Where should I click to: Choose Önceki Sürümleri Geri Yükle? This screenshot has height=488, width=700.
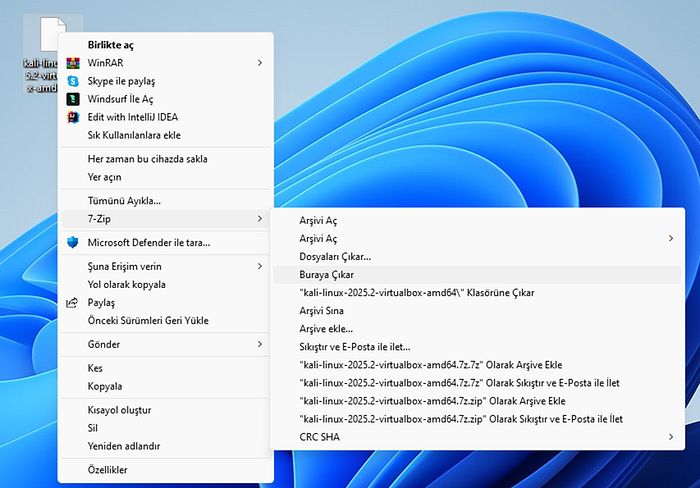[x=166, y=321]
